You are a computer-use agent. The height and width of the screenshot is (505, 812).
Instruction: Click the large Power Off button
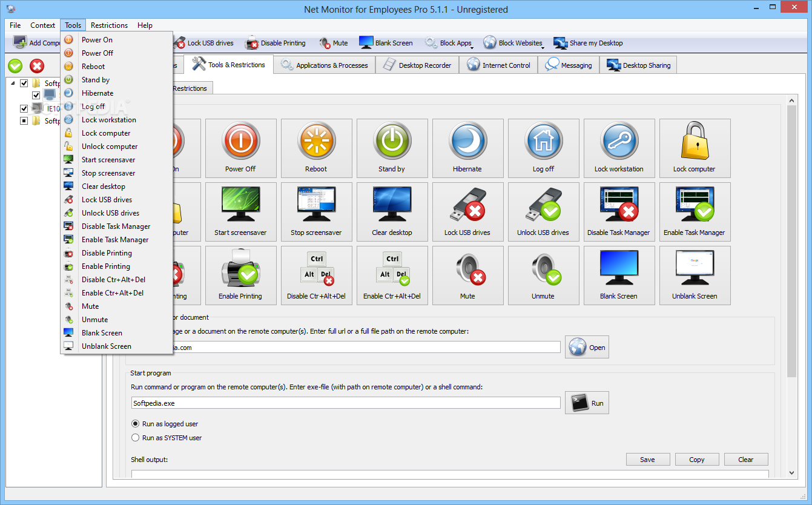[240, 148]
